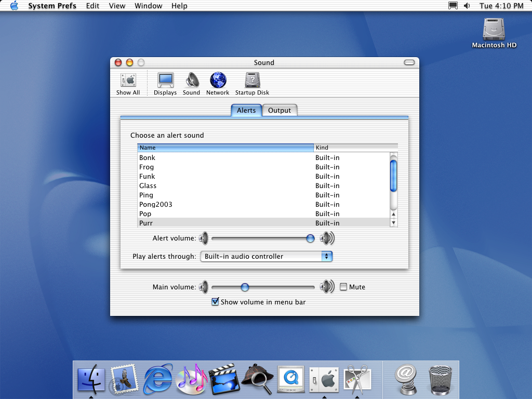This screenshot has width=532, height=399.
Task: Expand the Play alerts through dropdown
Action: click(x=266, y=256)
